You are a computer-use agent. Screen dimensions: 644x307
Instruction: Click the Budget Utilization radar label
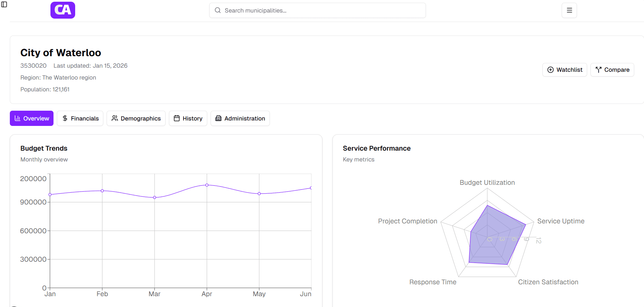[487, 182]
